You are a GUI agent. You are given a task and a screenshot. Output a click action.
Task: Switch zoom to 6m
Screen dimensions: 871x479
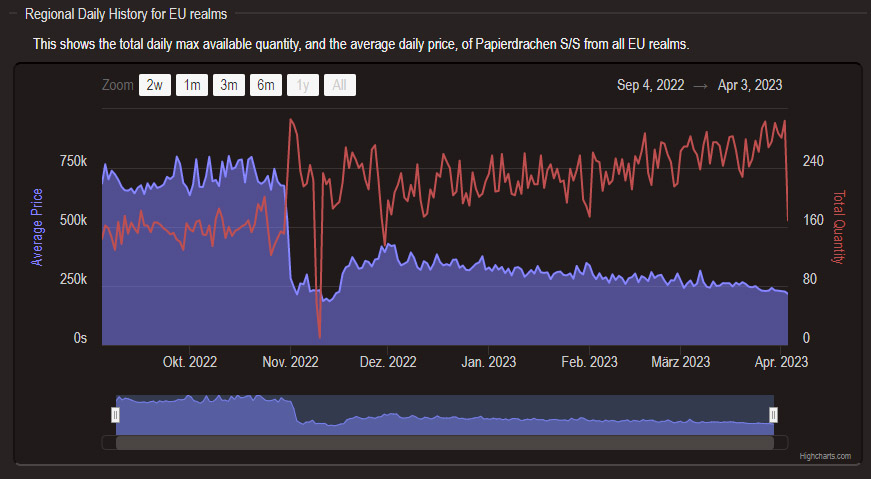[265, 86]
